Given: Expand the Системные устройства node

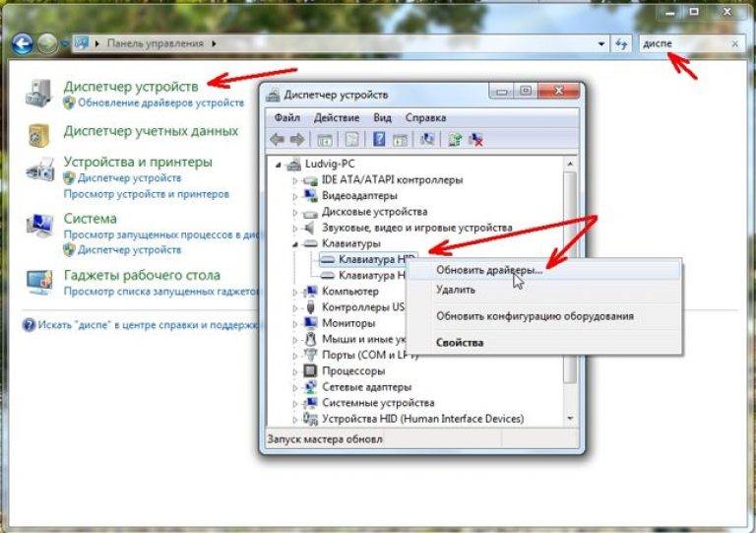Looking at the screenshot, I should coord(295,403).
